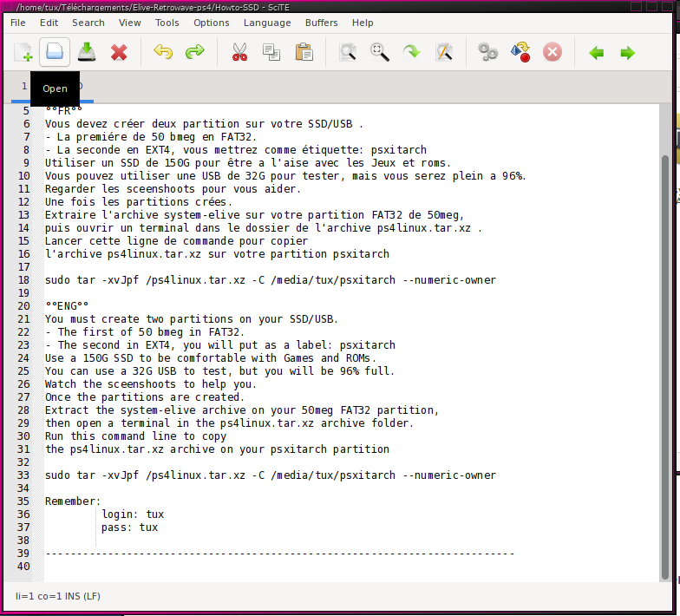Create a new document with New icon
The width and height of the screenshot is (680, 616).
point(23,52)
